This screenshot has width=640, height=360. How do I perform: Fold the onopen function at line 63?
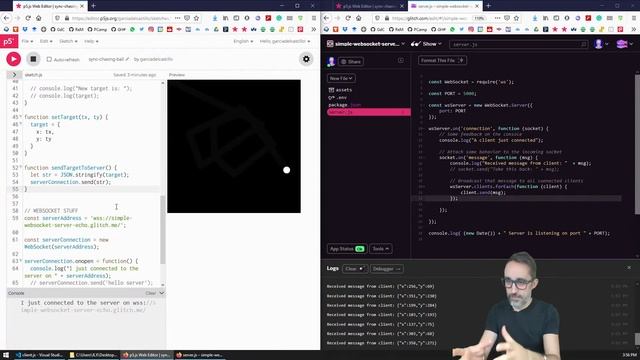21,261
